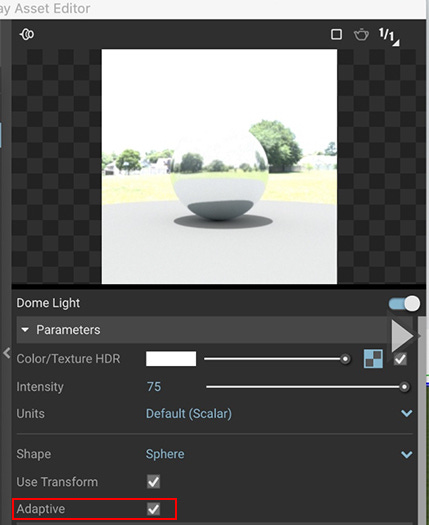Click the vertical scrollbar on the right
This screenshot has width=429, height=525.
tap(422, 420)
